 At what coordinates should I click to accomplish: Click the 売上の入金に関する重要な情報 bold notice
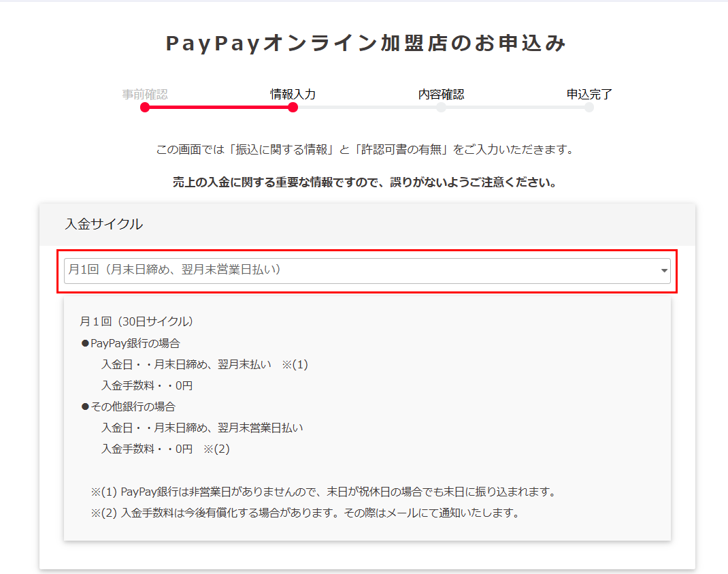point(365,182)
